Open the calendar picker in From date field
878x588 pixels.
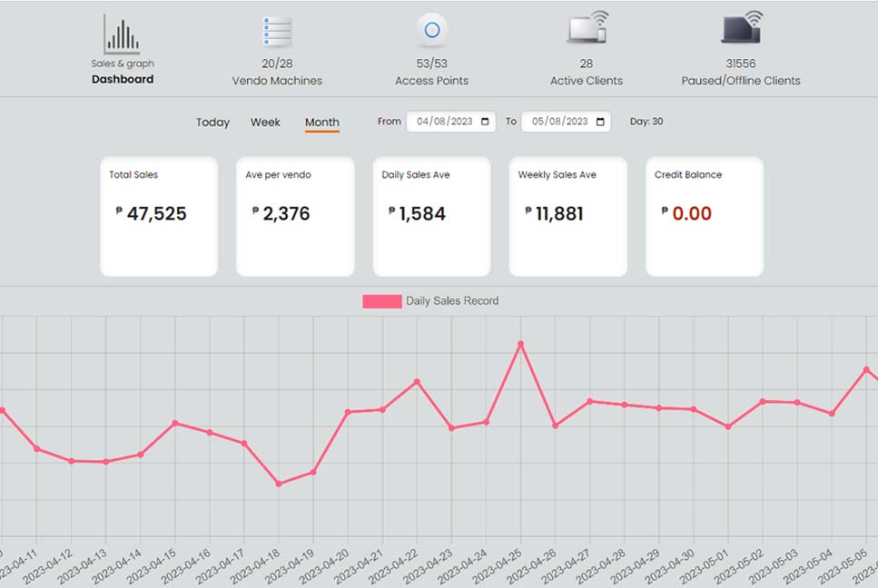pos(486,122)
